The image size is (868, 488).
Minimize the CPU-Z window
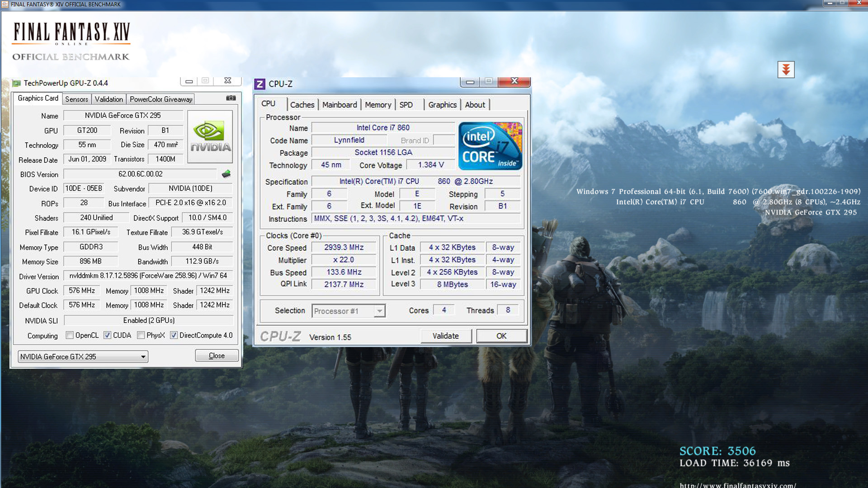(470, 82)
